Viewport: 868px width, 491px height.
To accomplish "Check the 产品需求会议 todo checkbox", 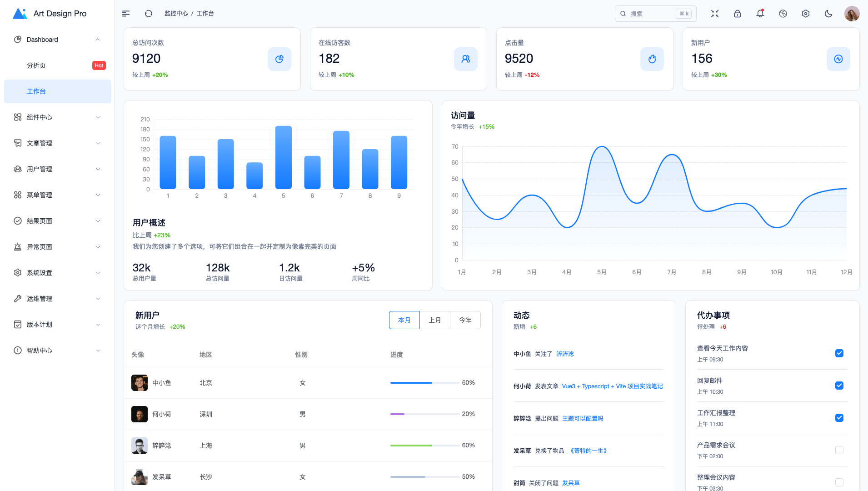I will [x=839, y=450].
